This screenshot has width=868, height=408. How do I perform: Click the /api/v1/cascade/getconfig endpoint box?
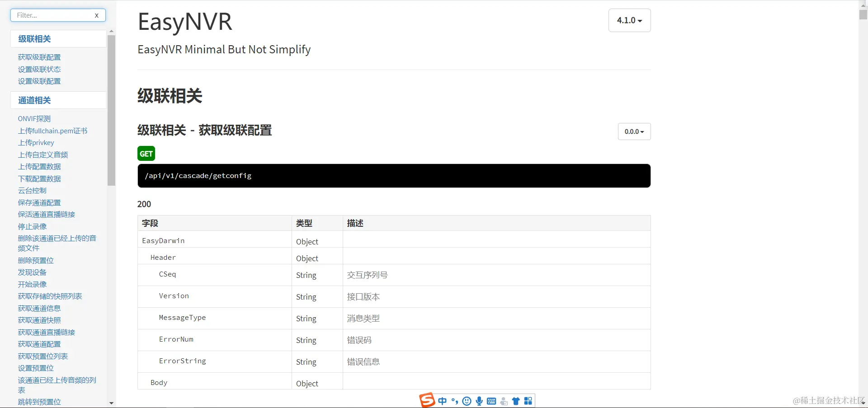(x=394, y=176)
